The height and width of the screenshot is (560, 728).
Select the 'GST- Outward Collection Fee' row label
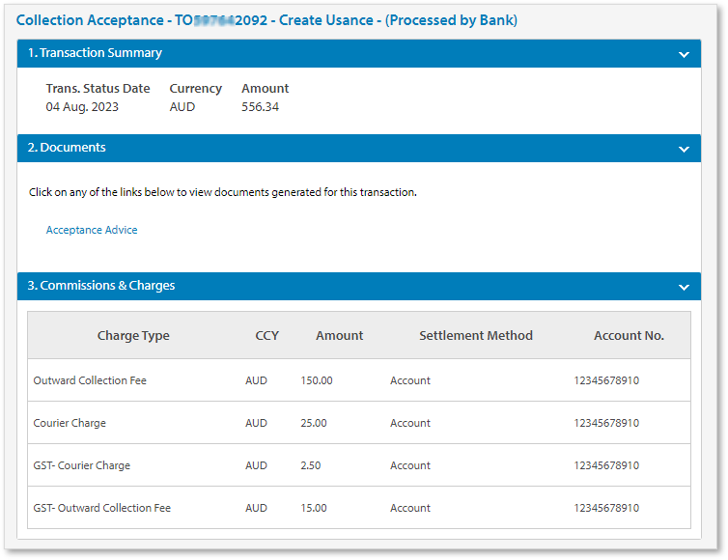click(101, 508)
